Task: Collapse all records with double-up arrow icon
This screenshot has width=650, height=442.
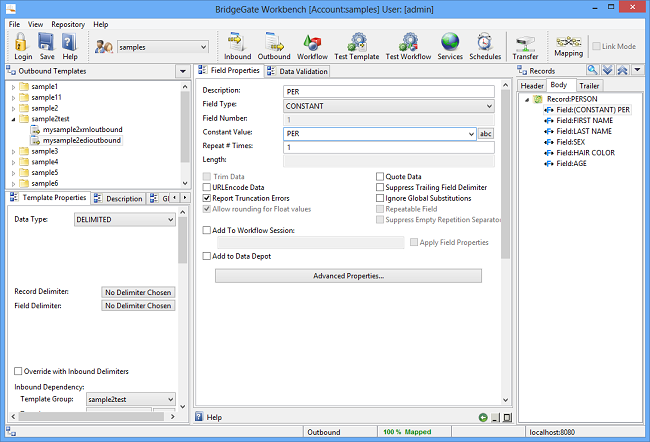Action: 622,70
